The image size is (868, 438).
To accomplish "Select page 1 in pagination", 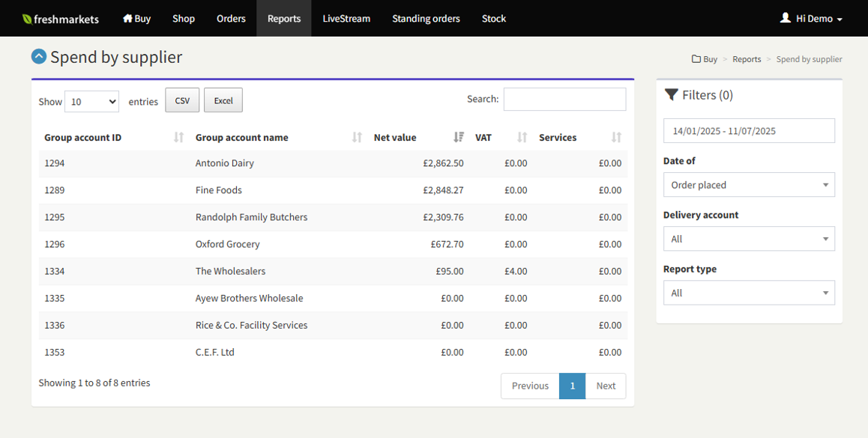I will (x=573, y=386).
